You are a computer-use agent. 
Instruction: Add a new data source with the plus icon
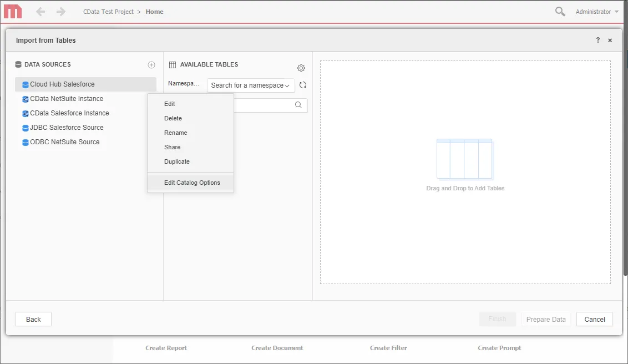pyautogui.click(x=151, y=64)
